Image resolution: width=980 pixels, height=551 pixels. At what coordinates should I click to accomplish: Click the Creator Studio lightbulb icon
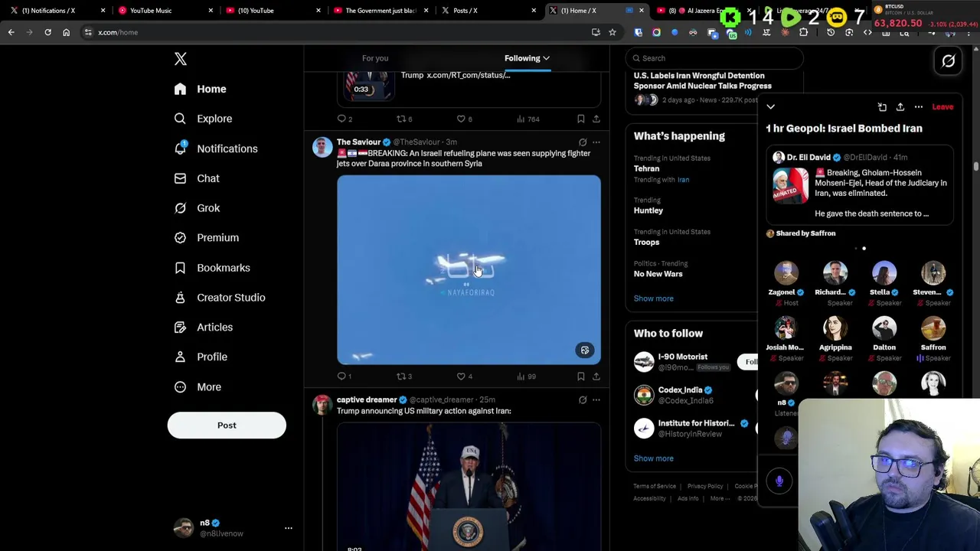[x=180, y=298]
